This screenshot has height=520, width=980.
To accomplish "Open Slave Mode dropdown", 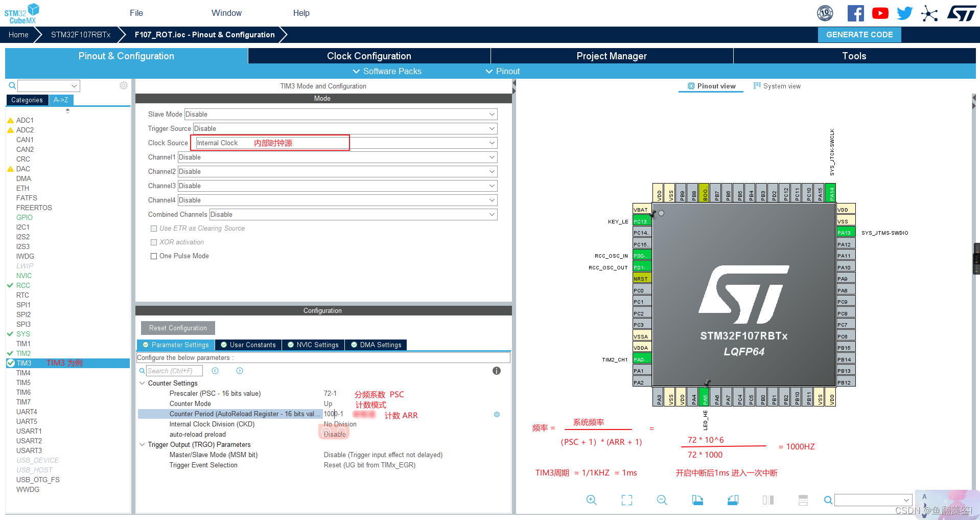I will (341, 115).
